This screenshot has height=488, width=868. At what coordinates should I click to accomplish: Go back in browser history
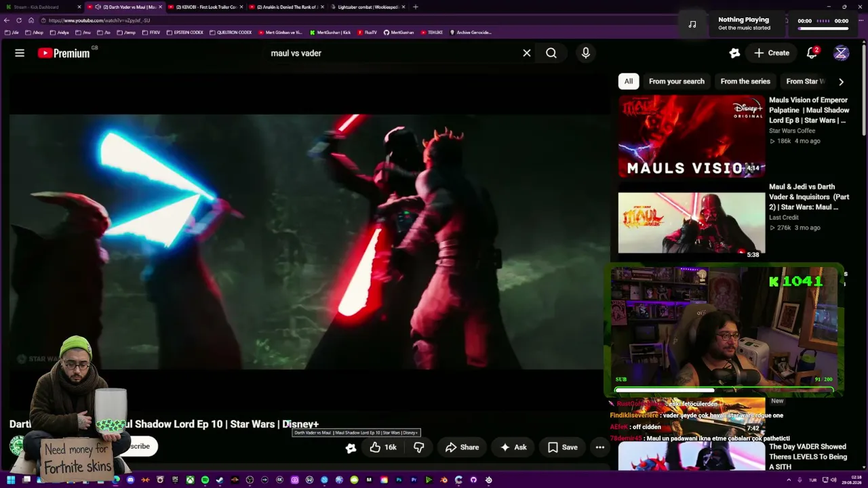[x=7, y=20]
